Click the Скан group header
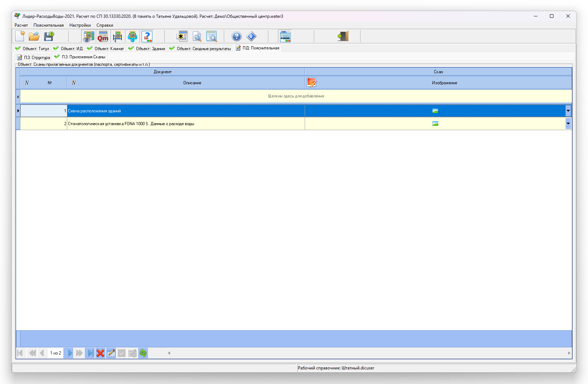 [x=439, y=72]
